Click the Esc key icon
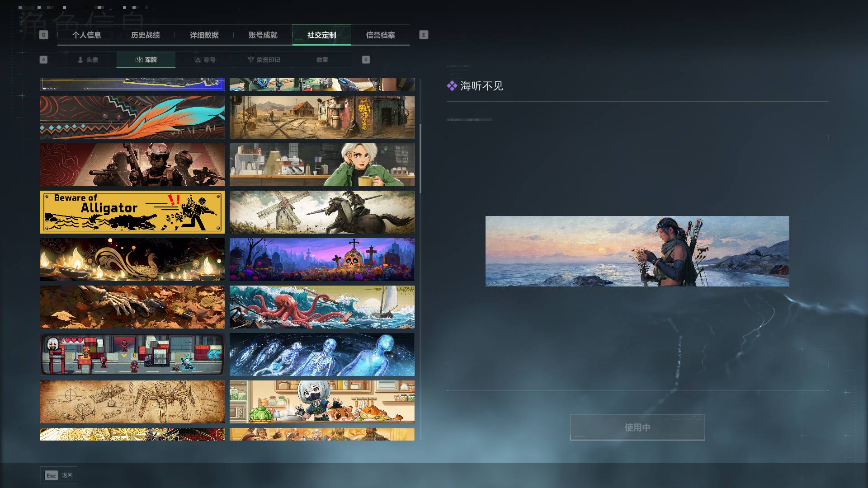868x488 pixels. pyautogui.click(x=52, y=475)
